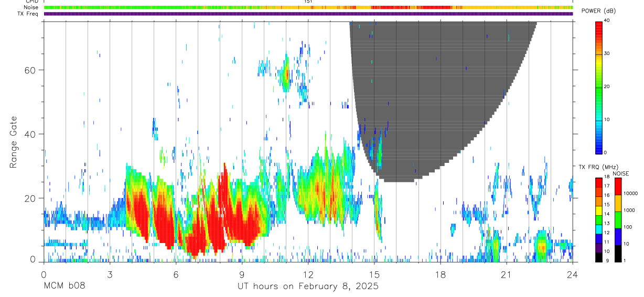The image size is (644, 297).
Task: Click the 3 tick on the UT hours axis
Action: [110, 274]
